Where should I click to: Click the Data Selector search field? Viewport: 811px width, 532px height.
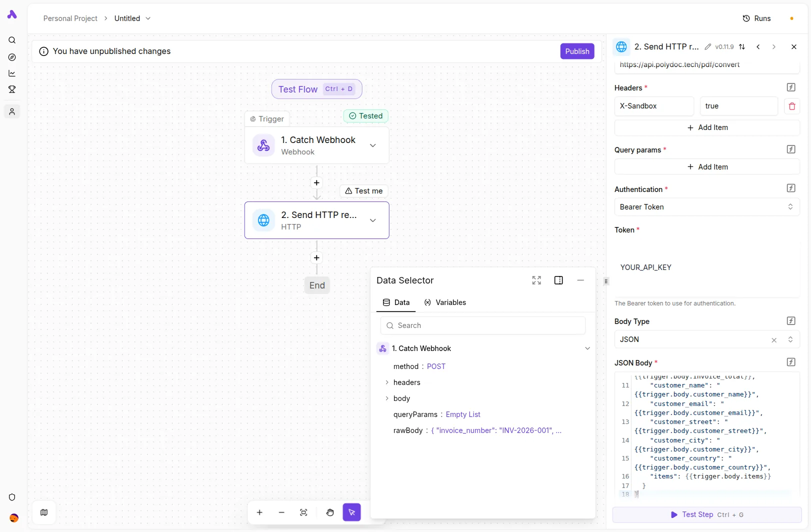tap(483, 325)
